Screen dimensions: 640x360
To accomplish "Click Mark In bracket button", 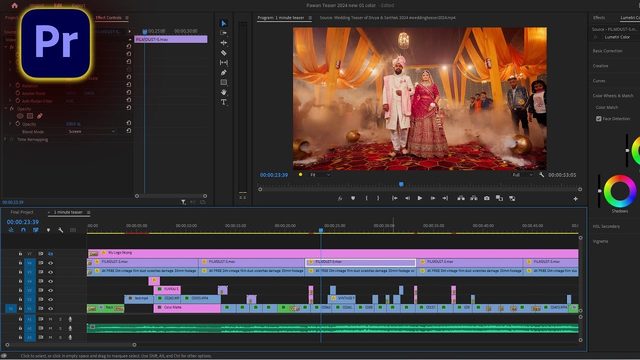I will pyautogui.click(x=367, y=198).
